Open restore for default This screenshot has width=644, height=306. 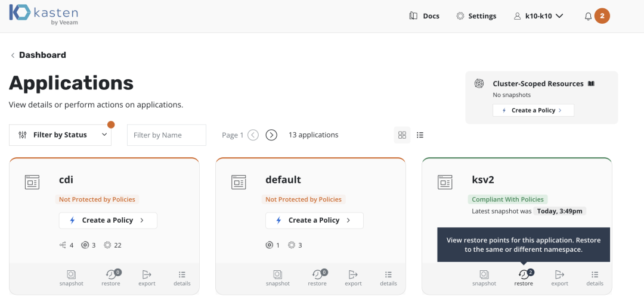317,277
